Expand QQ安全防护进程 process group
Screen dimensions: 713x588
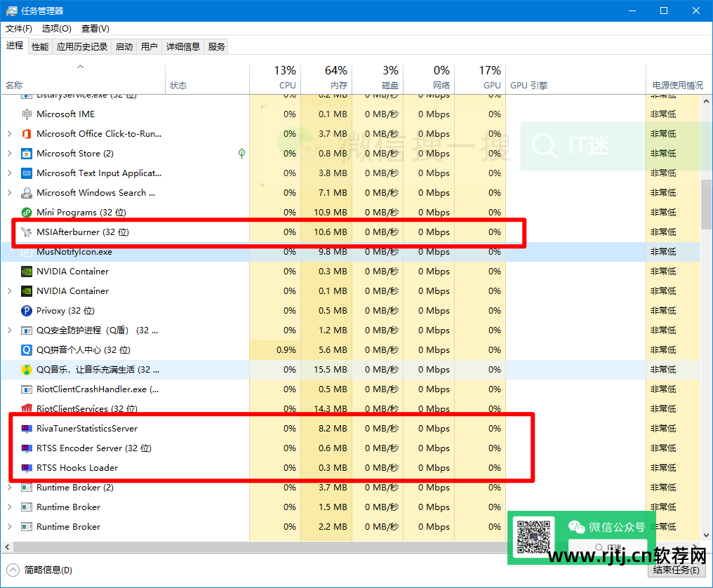pos(10,330)
